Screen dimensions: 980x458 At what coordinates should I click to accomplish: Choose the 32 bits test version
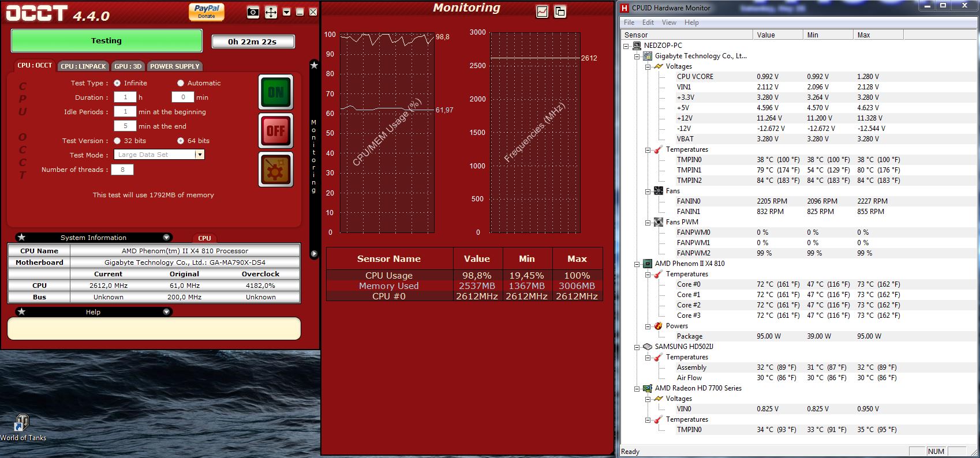(117, 141)
